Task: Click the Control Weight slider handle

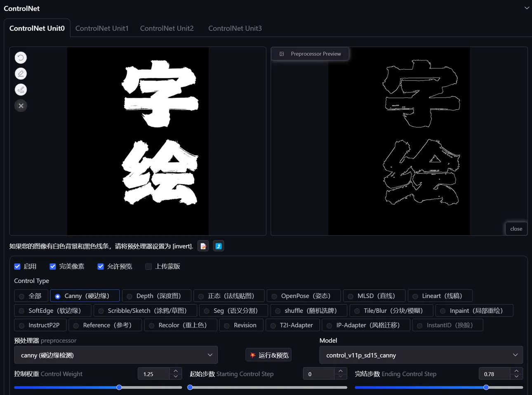Action: pyautogui.click(x=119, y=388)
